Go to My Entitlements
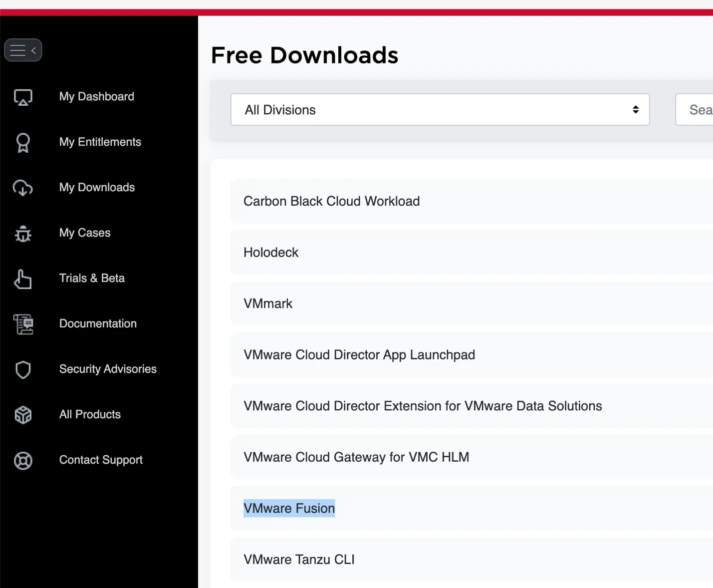 (100, 142)
